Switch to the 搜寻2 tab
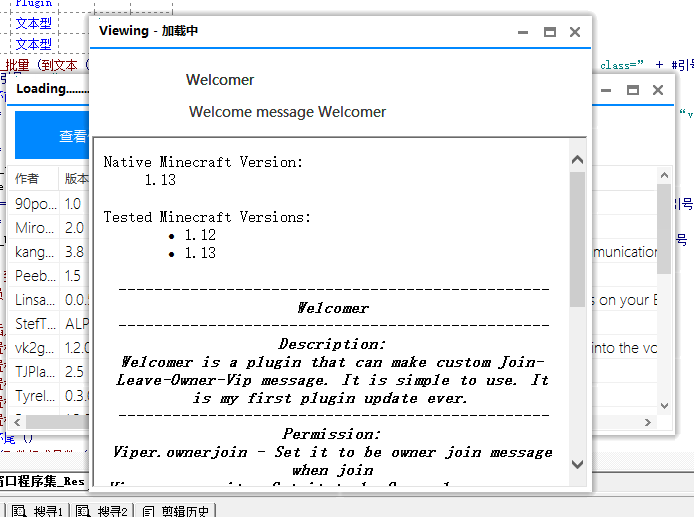This screenshot has height=517, width=694. pyautogui.click(x=104, y=511)
